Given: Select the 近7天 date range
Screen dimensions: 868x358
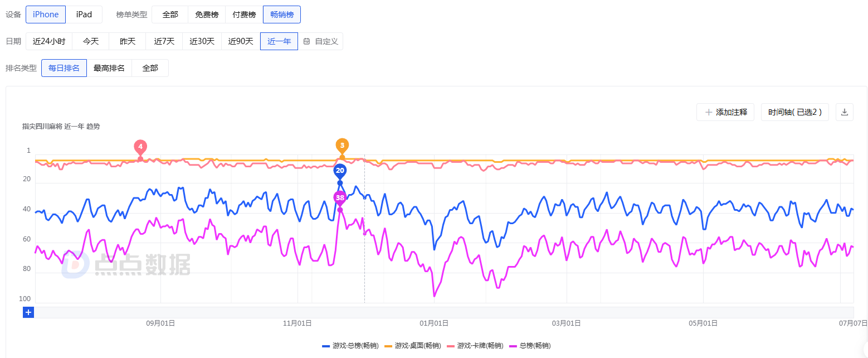Looking at the screenshot, I should pos(164,41).
